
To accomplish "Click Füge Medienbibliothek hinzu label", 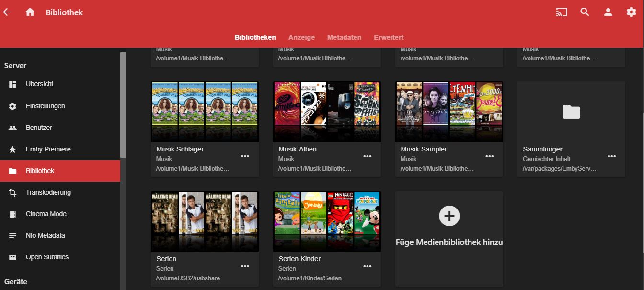I will coord(449,243).
